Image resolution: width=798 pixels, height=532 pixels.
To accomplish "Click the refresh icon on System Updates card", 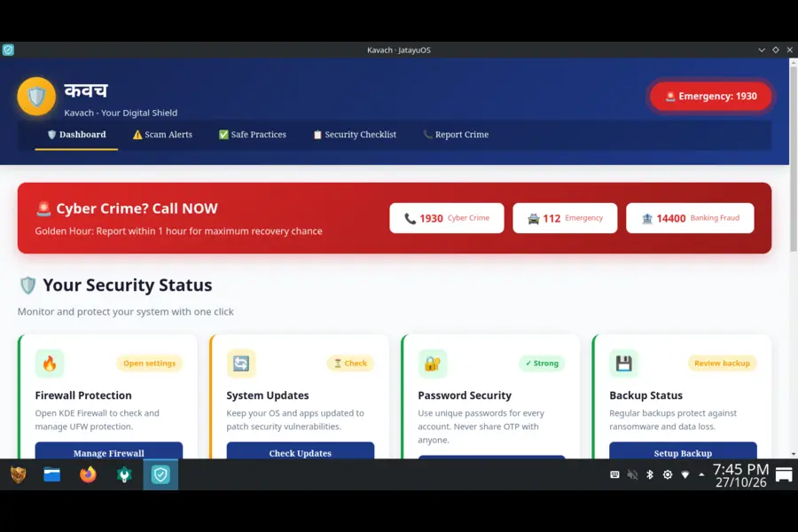I will coord(240,364).
